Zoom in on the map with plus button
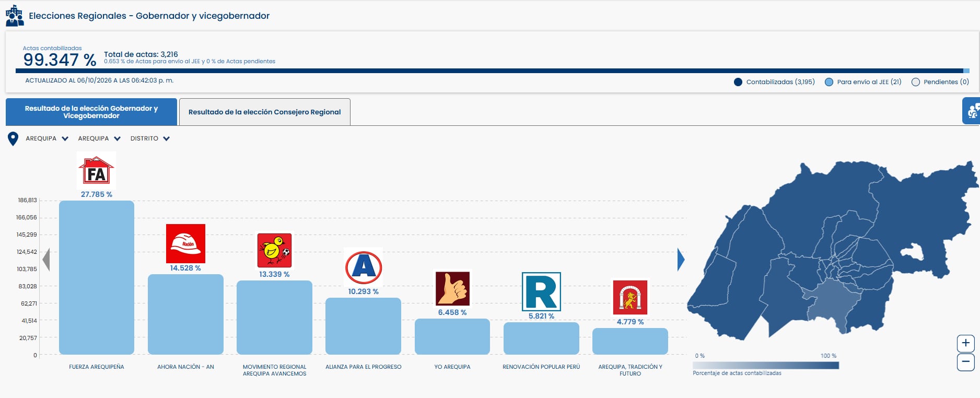Screen dimensions: 980x398 pyautogui.click(x=965, y=343)
